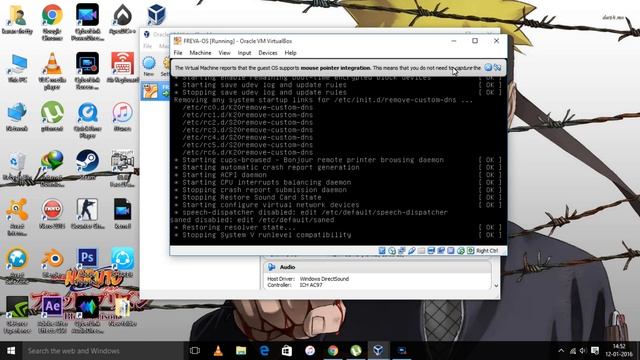Open the Windows Start menu

(11, 351)
